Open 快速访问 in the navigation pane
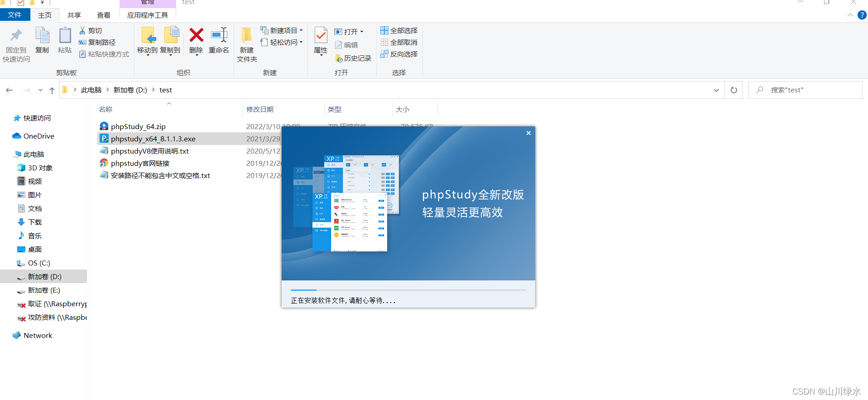Viewport: 868px width, 400px height. 37,118
